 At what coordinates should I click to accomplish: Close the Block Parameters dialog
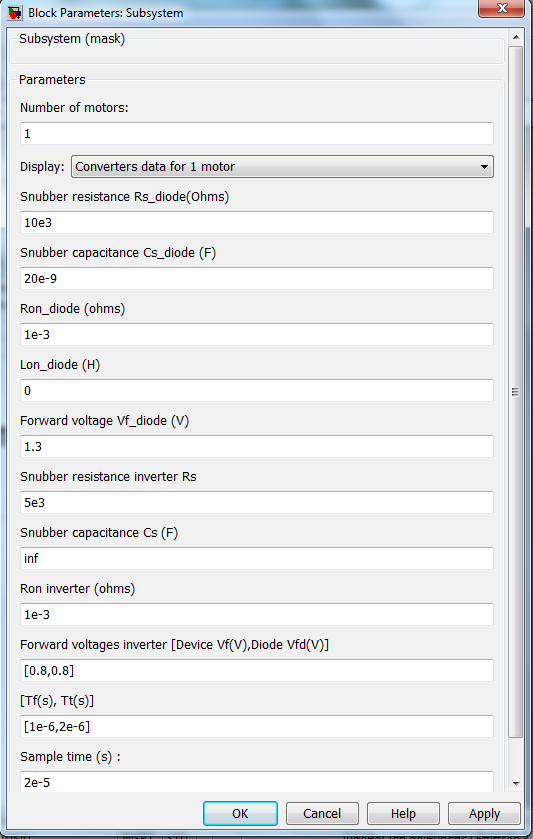point(501,9)
